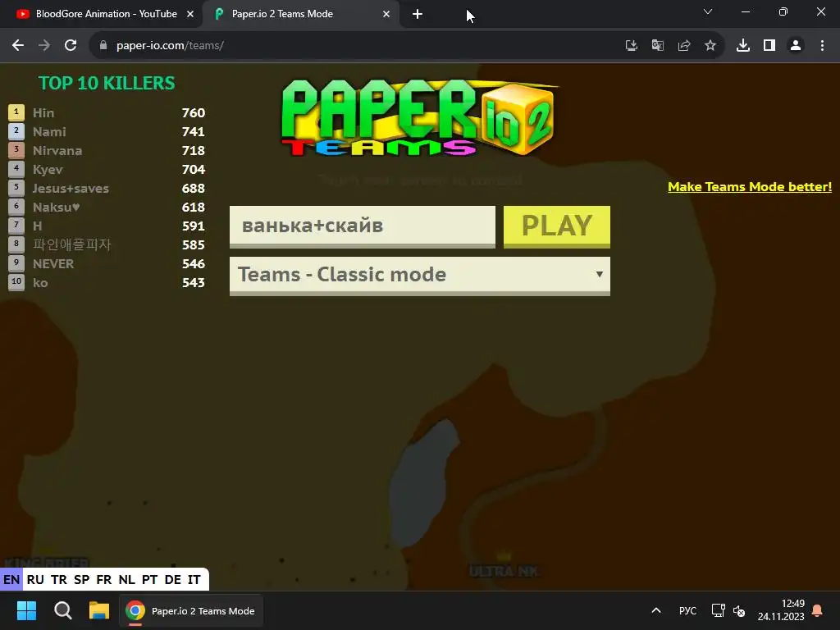Switch language to TR
The width and height of the screenshot is (840, 630).
pos(59,580)
